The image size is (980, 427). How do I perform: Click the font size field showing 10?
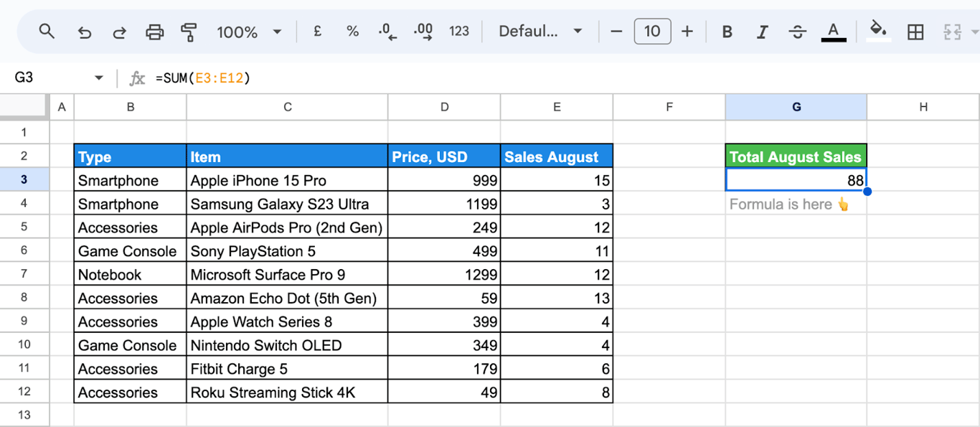click(x=652, y=31)
